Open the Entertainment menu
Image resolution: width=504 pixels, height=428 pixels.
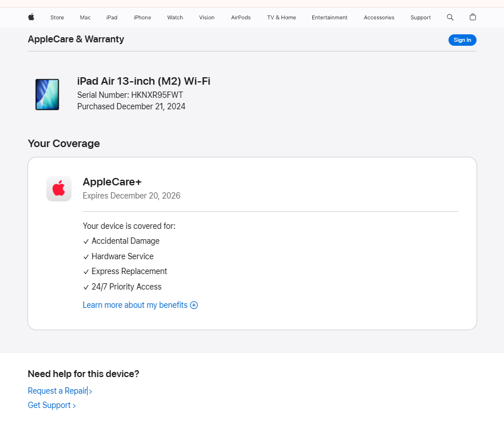point(330,17)
